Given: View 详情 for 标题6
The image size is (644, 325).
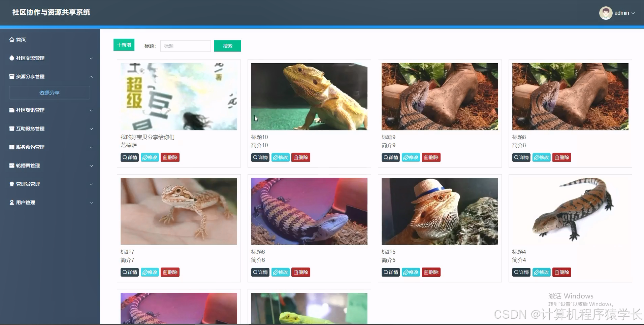Looking at the screenshot, I should (260, 272).
